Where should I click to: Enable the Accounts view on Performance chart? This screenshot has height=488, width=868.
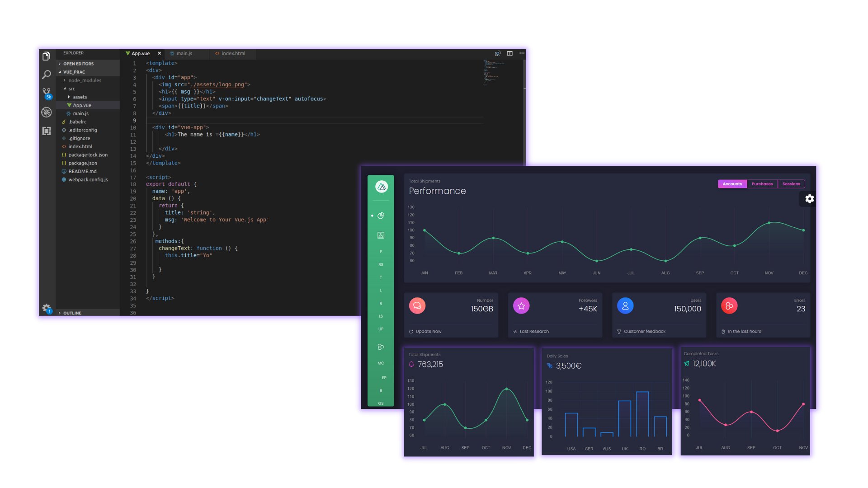[732, 184]
